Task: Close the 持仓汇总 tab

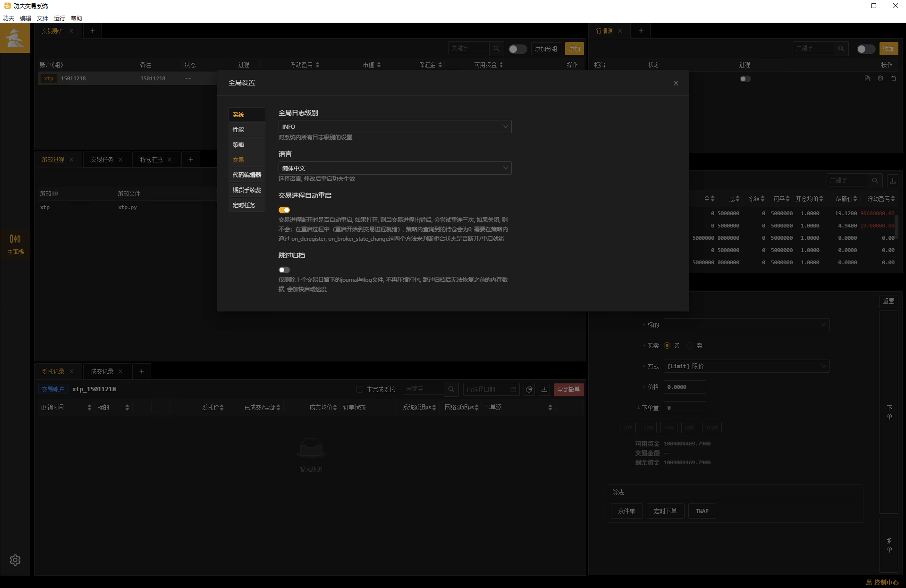Action: coord(169,160)
